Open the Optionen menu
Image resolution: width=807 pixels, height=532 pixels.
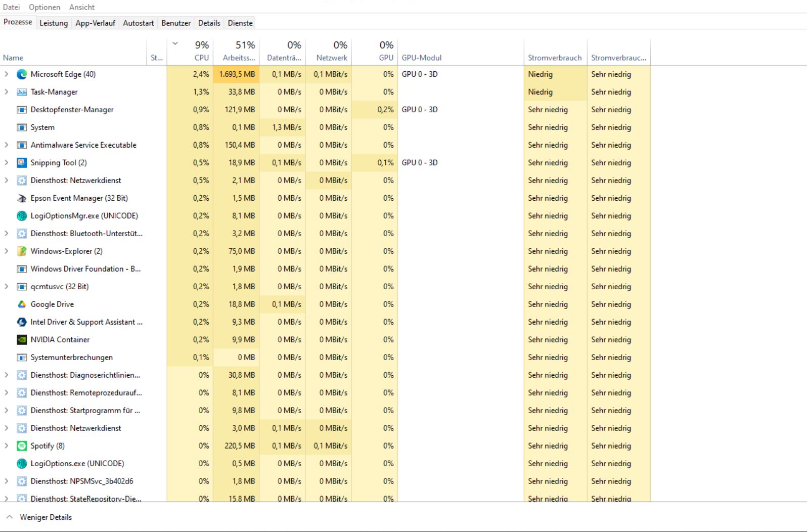(x=44, y=7)
